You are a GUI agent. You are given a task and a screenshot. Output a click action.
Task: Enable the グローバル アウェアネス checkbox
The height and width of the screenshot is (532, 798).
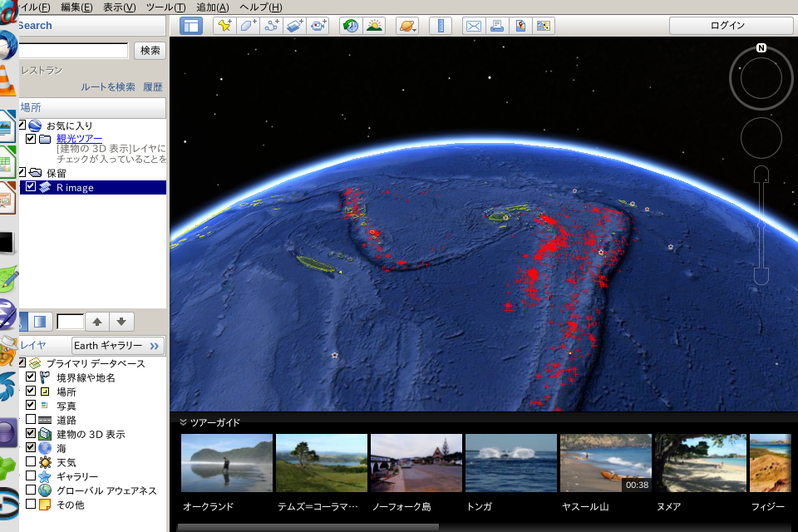[x=31, y=490]
